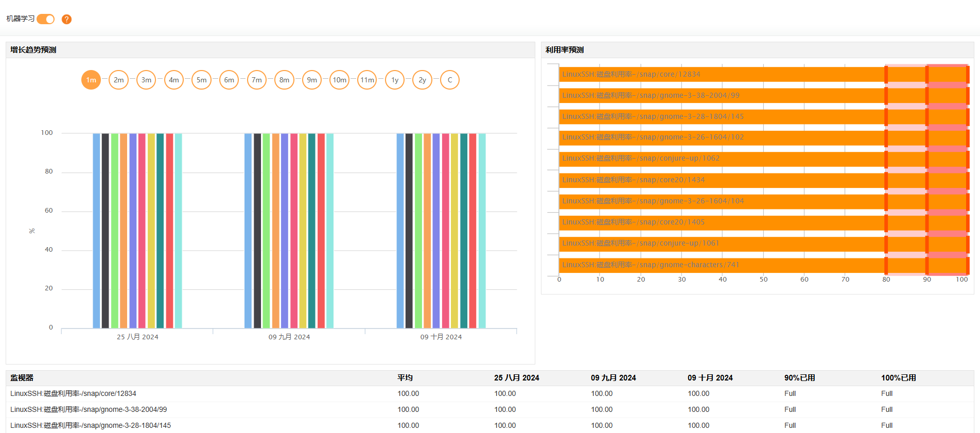Image resolution: width=980 pixels, height=433 pixels.
Task: Click 90%已用 Full value for /snap/core/12834
Action: 790,393
